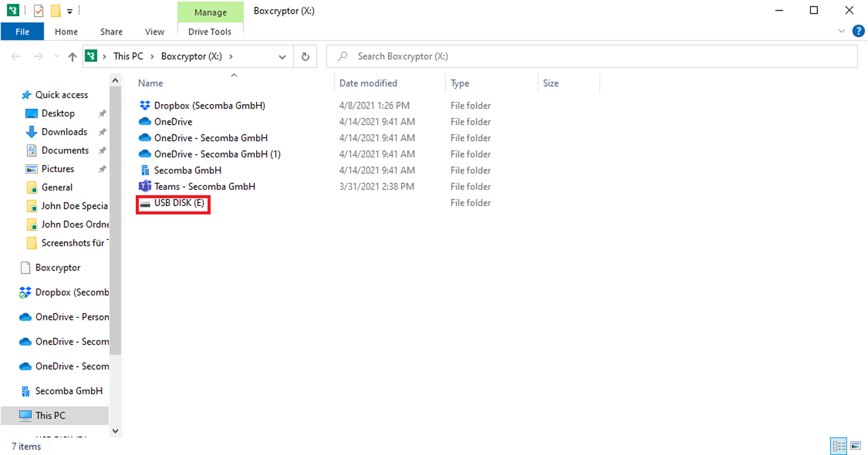Click the Secomba GmbH building icon in sidebar

26,391
